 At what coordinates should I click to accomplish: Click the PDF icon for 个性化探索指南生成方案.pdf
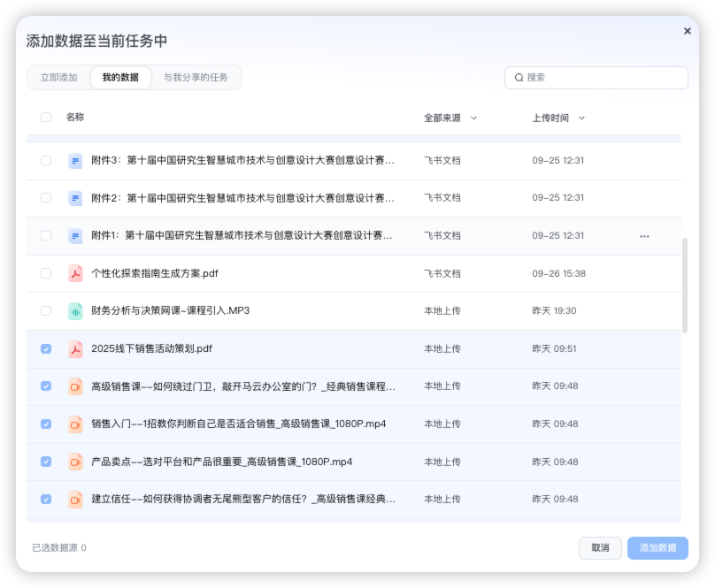click(x=75, y=273)
